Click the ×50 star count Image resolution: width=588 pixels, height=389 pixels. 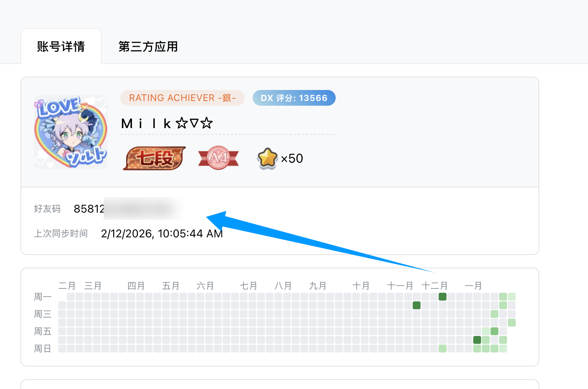[292, 158]
